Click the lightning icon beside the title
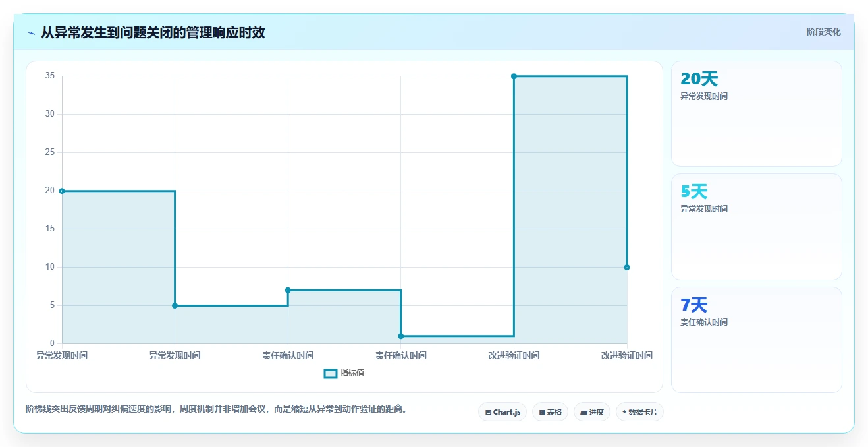Image resolution: width=868 pixels, height=447 pixels. (x=31, y=33)
